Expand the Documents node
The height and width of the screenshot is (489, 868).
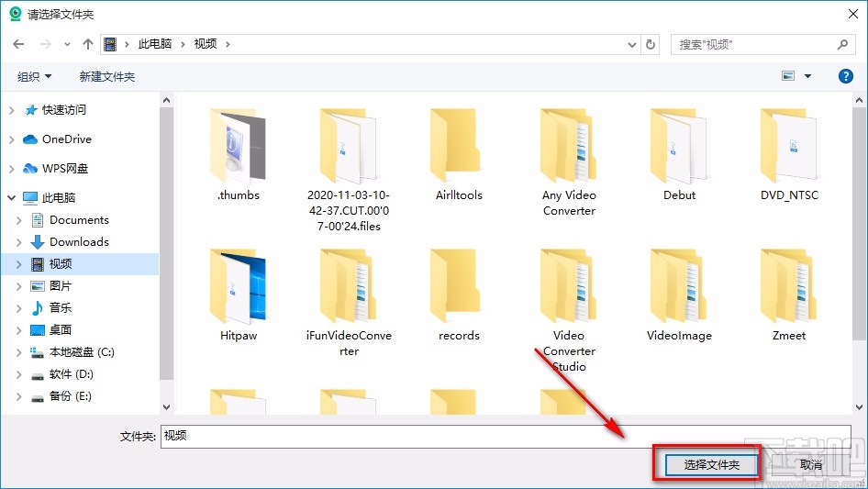click(x=19, y=220)
